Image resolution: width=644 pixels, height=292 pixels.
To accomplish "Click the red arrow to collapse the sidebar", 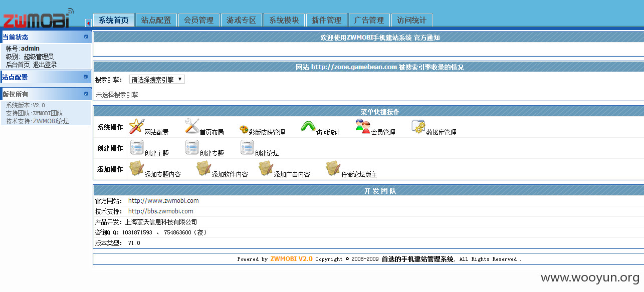I will (x=88, y=23).
